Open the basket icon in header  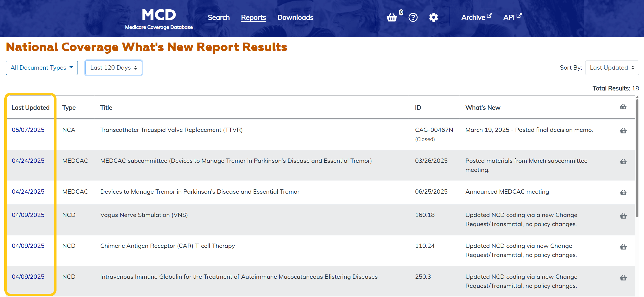coord(392,17)
